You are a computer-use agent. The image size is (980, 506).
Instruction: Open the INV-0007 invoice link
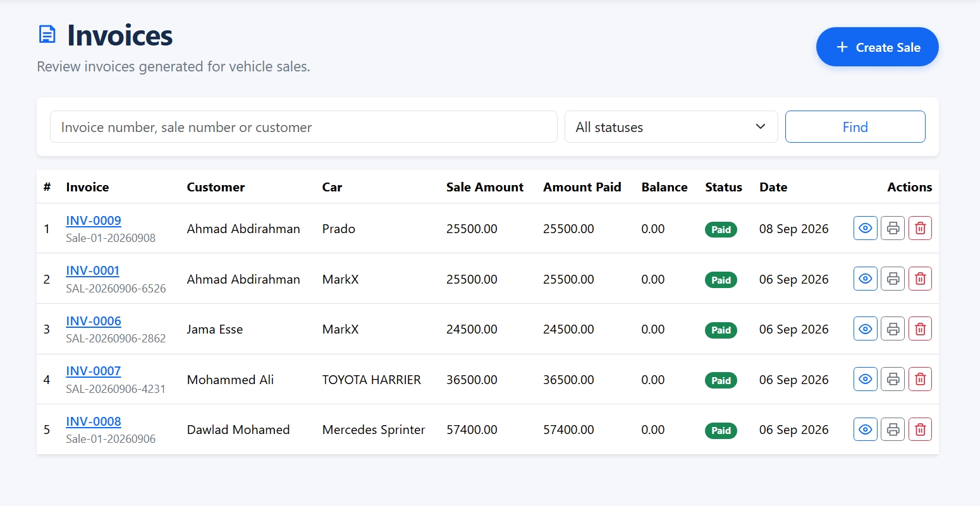(x=94, y=371)
